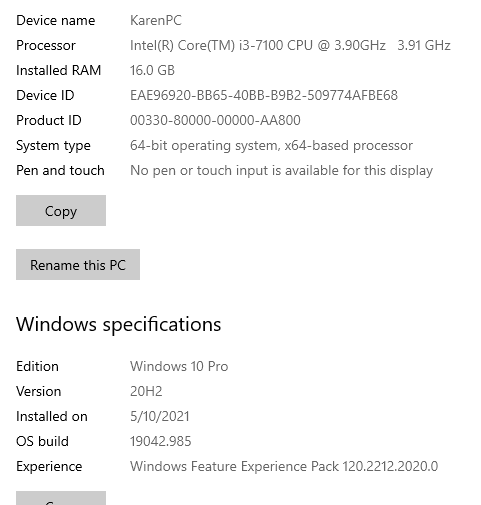The image size is (481, 505).
Task: Click the OS build number 19042.985
Action: pyautogui.click(x=160, y=441)
